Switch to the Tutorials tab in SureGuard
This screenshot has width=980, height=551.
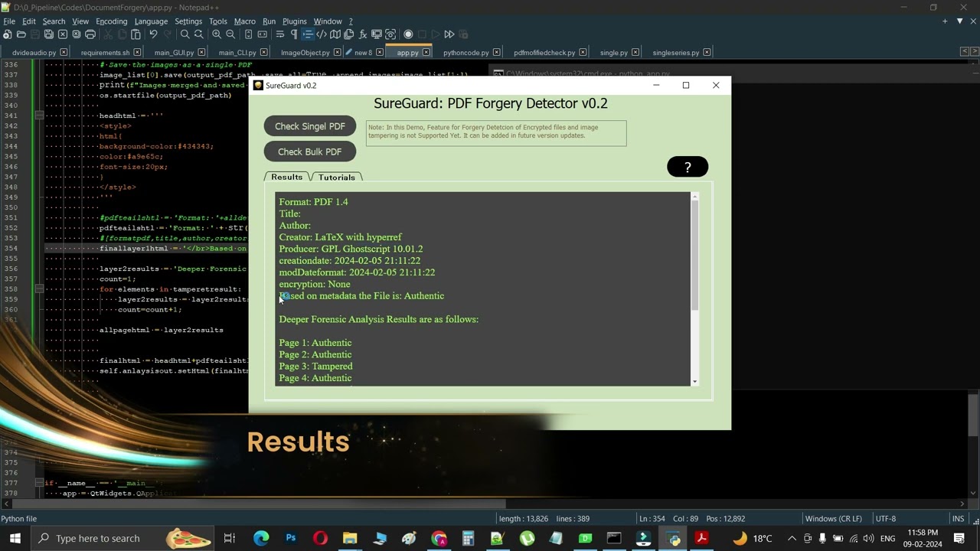[x=337, y=177]
